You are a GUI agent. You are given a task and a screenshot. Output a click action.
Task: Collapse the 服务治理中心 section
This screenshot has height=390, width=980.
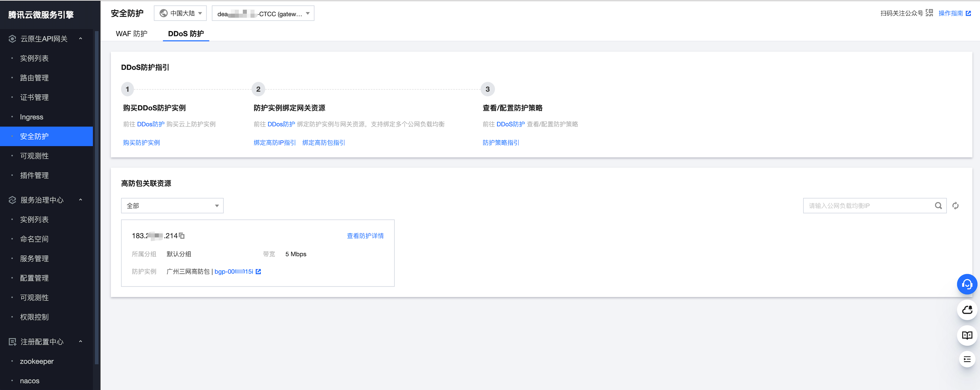81,200
